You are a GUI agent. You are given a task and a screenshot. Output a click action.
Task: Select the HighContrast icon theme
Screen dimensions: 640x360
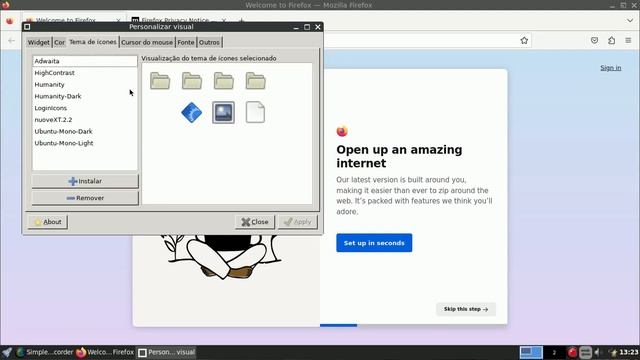[85, 73]
